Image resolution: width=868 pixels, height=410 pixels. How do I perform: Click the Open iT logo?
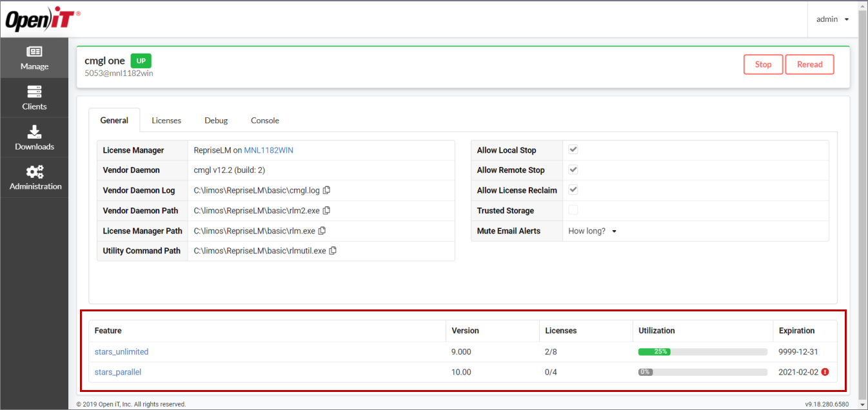(43, 20)
